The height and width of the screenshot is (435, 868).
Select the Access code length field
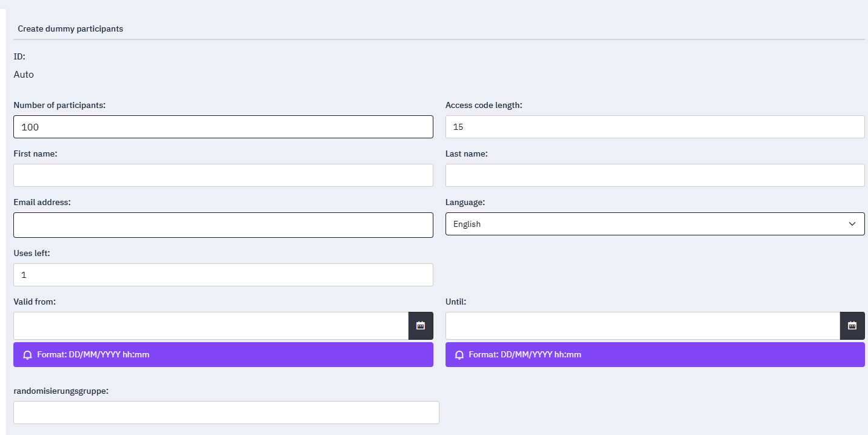click(655, 127)
